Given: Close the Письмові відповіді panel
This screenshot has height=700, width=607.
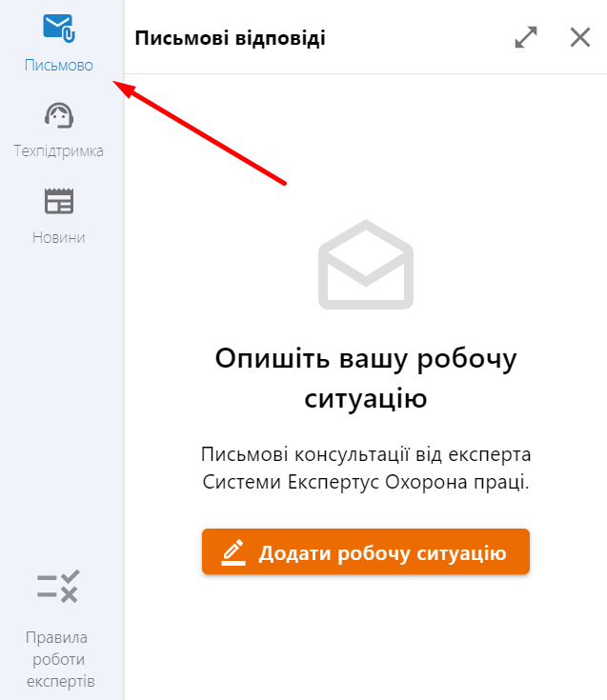Looking at the screenshot, I should (580, 37).
